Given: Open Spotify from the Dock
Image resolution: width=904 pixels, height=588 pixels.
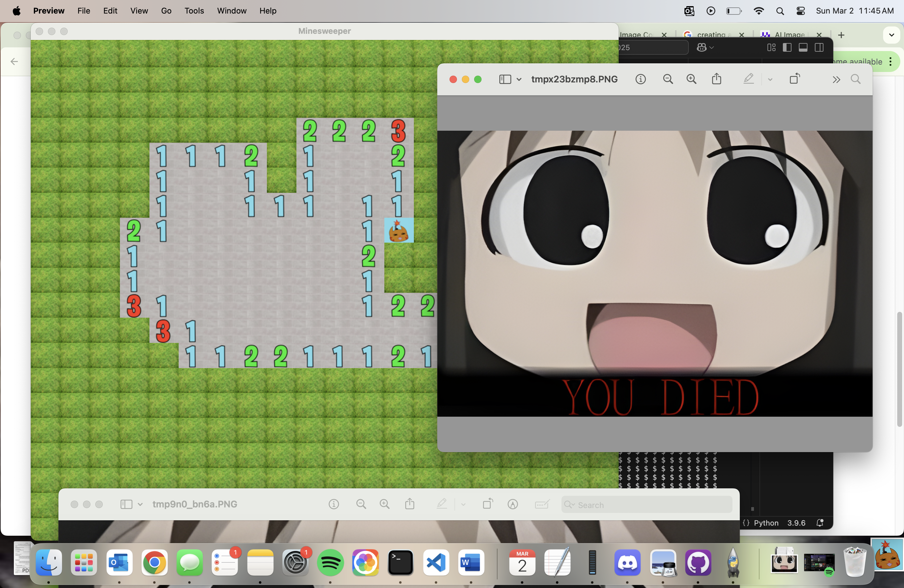Looking at the screenshot, I should coord(330,562).
